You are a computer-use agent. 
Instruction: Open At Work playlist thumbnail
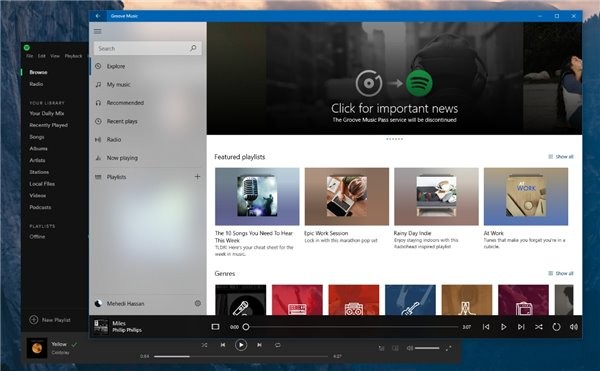(x=526, y=197)
